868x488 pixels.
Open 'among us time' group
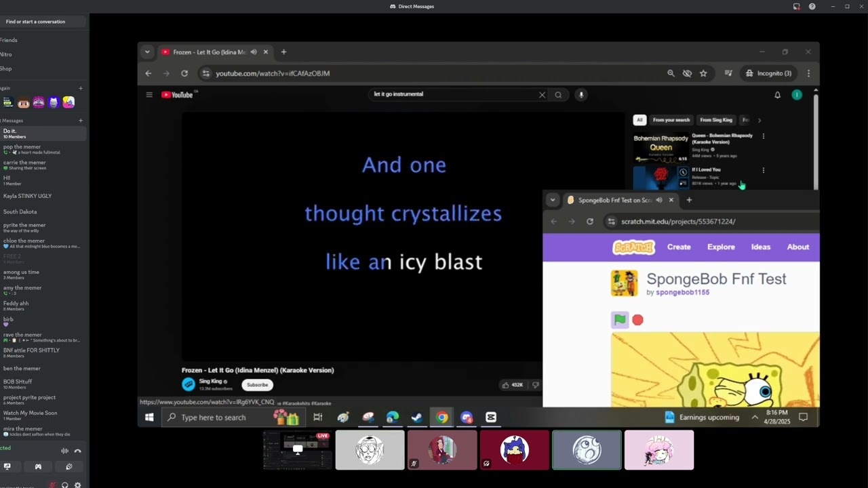tap(42, 274)
